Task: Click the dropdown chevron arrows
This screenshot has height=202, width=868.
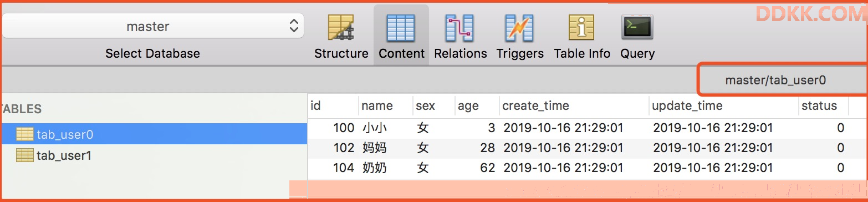Action: 294,26
